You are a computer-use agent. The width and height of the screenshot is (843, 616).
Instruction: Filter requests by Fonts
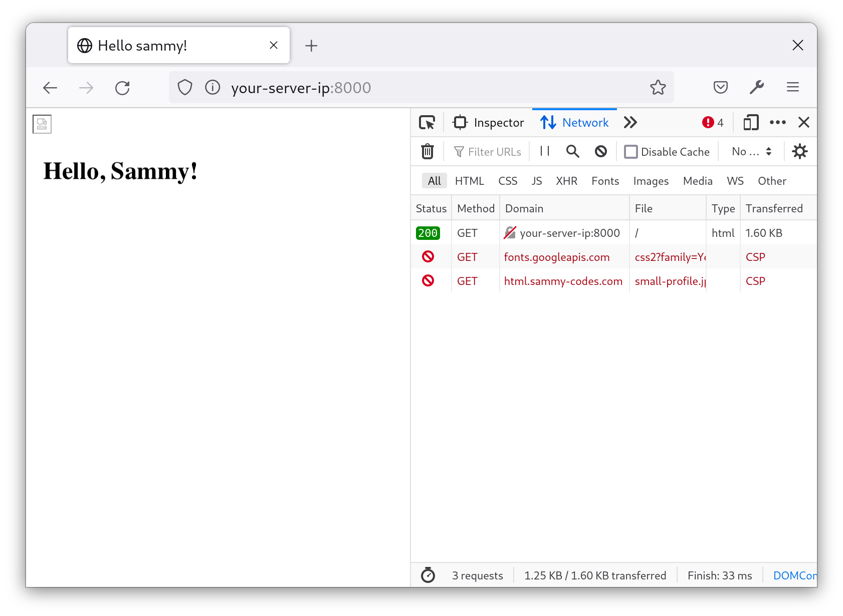click(605, 181)
